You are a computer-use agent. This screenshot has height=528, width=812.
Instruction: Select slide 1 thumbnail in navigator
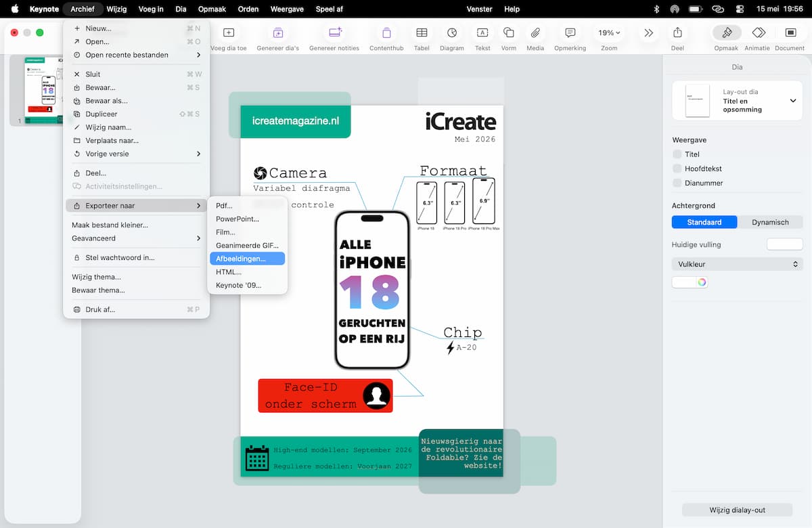[45, 91]
